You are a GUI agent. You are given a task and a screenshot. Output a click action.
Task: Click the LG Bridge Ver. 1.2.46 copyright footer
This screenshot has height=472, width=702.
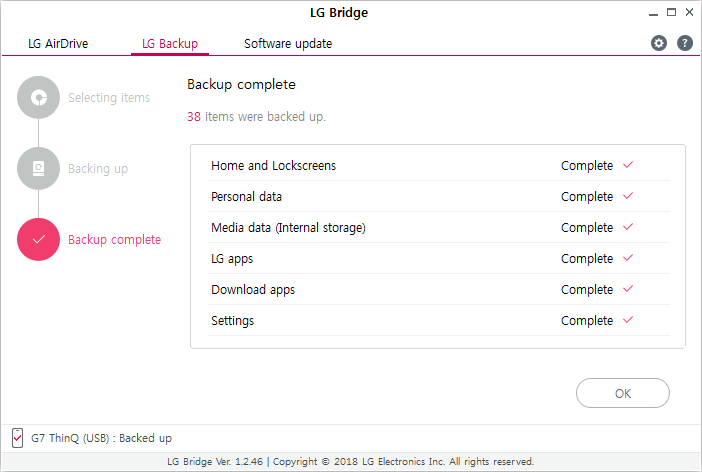351,462
